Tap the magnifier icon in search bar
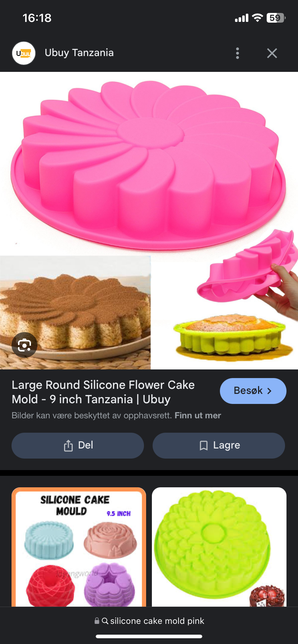Image resolution: width=298 pixels, height=644 pixels. click(x=105, y=621)
